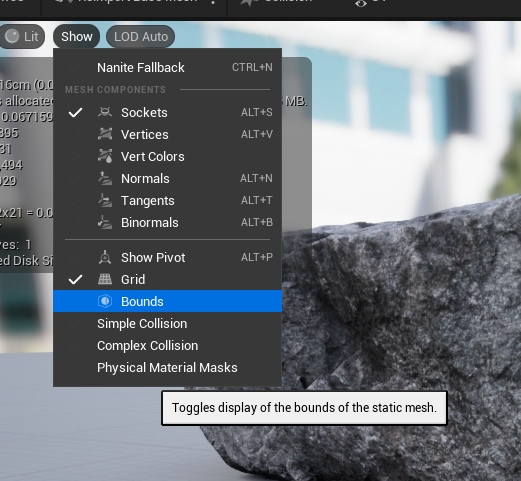
Task: Click the Lit sphere icon
Action: tap(12, 36)
